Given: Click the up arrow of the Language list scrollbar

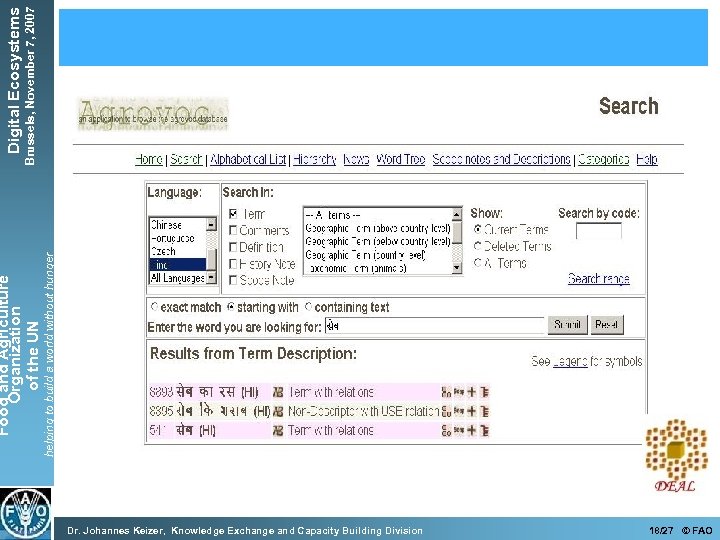Looking at the screenshot, I should pos(211,224).
